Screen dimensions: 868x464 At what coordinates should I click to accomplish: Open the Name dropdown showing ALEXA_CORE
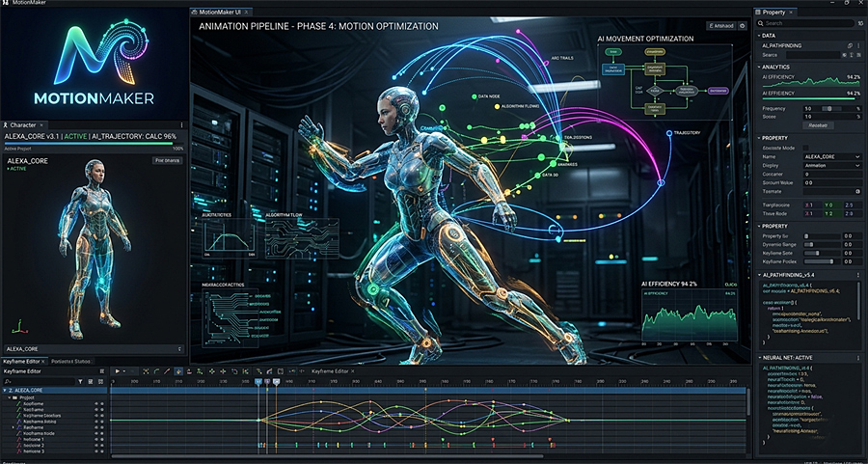coord(831,156)
